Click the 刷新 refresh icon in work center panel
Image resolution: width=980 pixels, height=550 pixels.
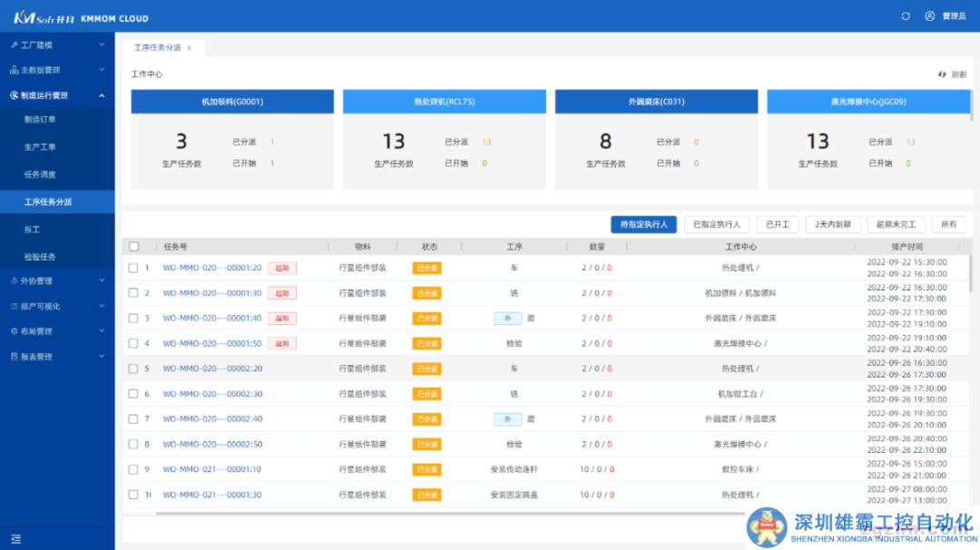click(x=942, y=74)
